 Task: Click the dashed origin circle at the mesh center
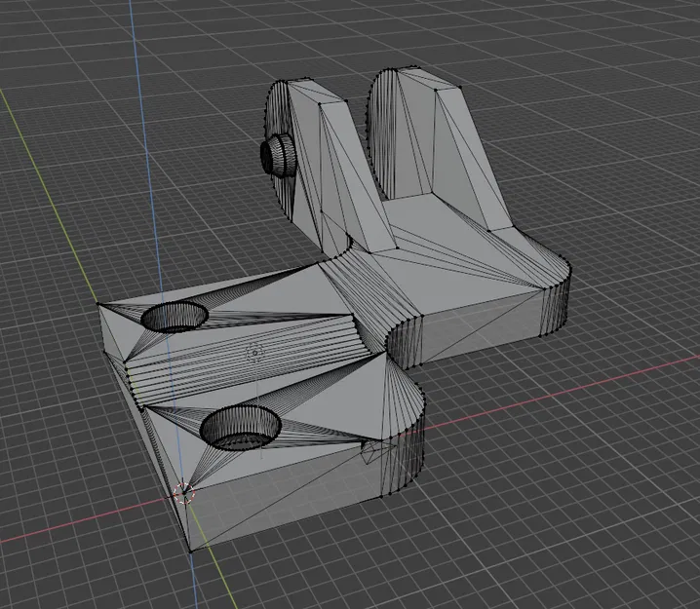(254, 353)
